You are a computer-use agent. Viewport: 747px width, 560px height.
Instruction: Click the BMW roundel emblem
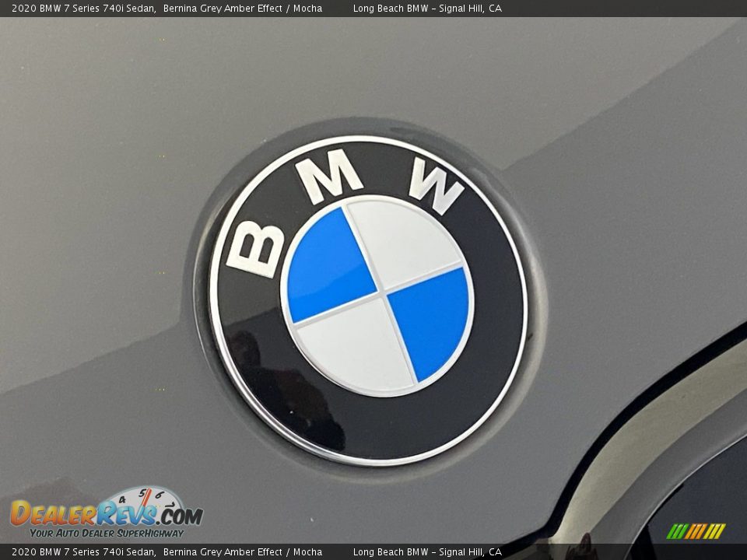pyautogui.click(x=369, y=300)
